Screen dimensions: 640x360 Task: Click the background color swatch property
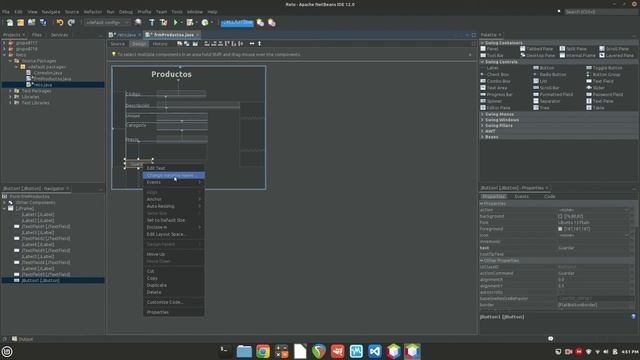click(x=560, y=216)
